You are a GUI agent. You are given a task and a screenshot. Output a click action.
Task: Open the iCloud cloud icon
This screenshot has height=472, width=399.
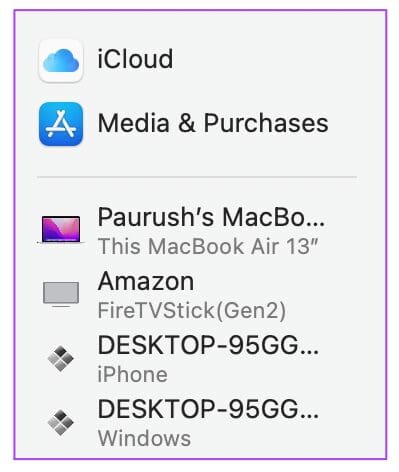pos(61,60)
